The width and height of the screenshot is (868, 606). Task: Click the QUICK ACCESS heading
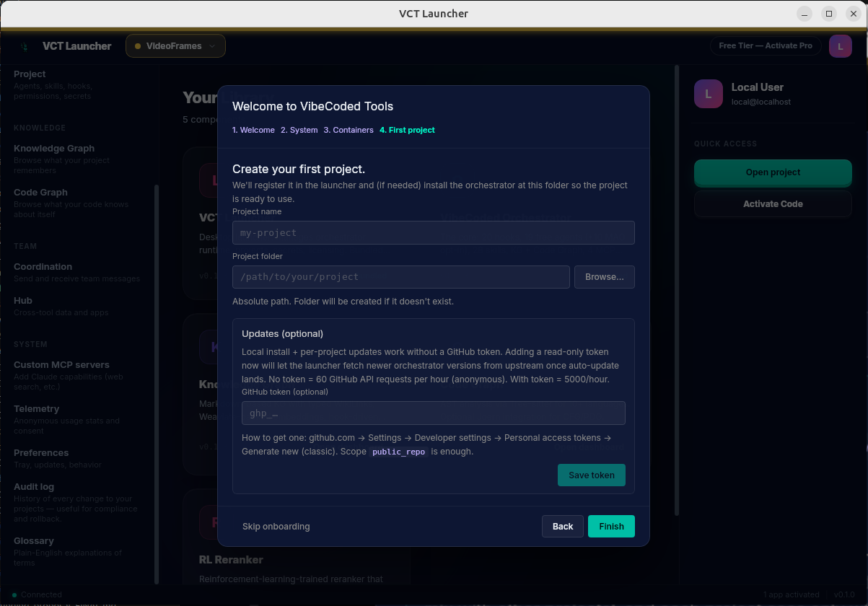point(725,144)
